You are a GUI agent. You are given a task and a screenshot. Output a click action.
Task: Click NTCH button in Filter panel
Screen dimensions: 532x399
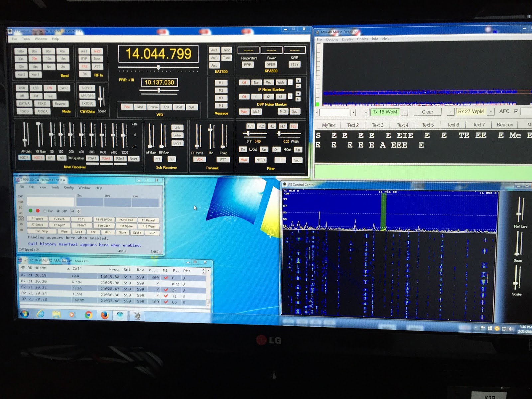pyautogui.click(x=260, y=160)
